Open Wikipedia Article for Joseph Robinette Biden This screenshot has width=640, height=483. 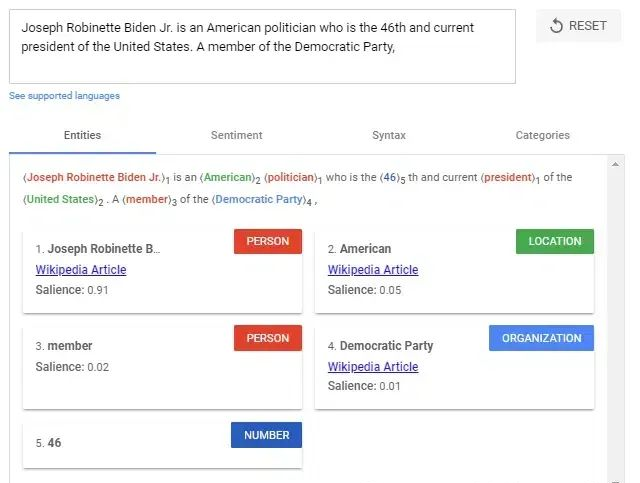(x=81, y=270)
